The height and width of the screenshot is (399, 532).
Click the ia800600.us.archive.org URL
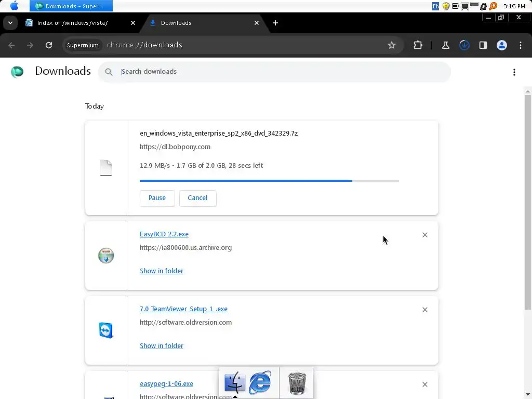click(185, 248)
